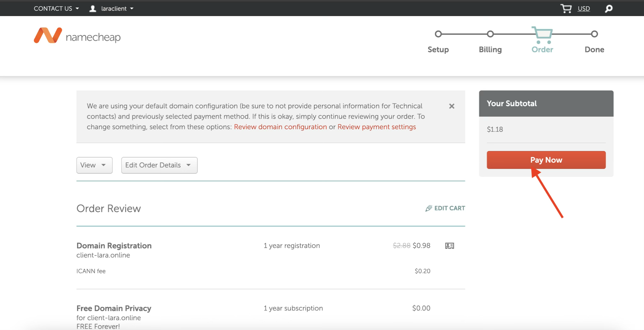Viewport: 644px width, 330px height.
Task: Click the laraclient user profile icon
Action: (x=93, y=9)
